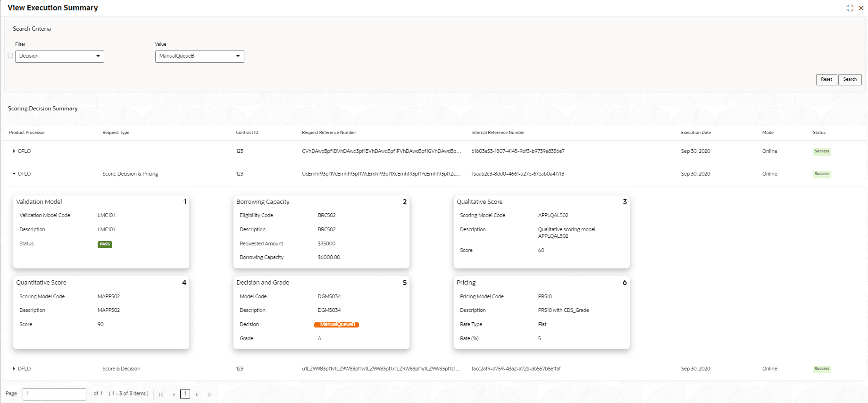
Task: Expand the first OFLO row
Action: tap(14, 151)
